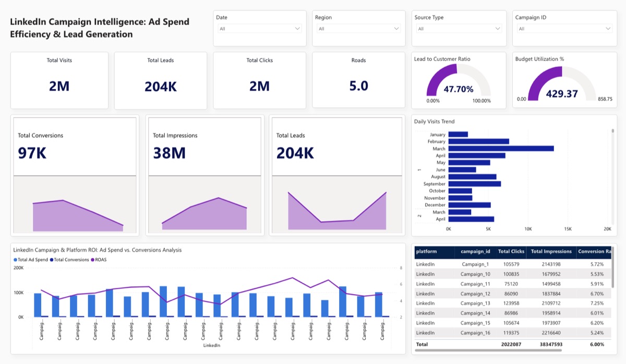This screenshot has width=626, height=364.
Task: Click the 858.75 gauge maximum label
Action: point(605,99)
